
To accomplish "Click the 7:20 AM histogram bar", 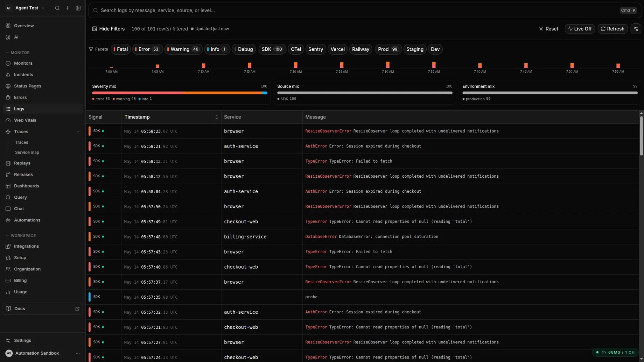I will pos(296,65).
